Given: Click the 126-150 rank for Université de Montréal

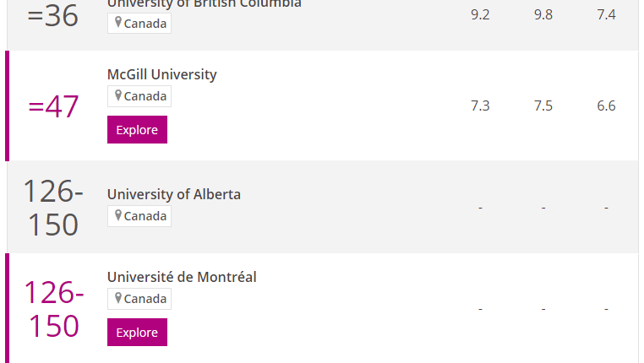Looking at the screenshot, I should [x=53, y=309].
